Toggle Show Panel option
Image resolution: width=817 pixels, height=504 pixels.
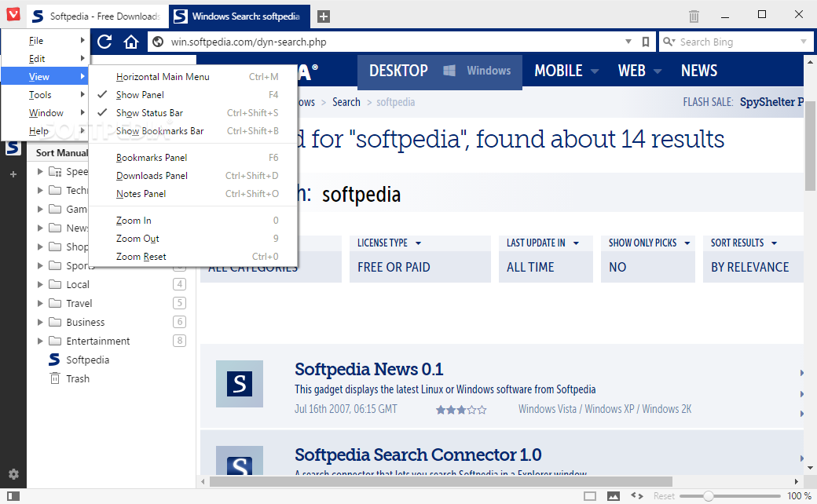[x=192, y=95]
